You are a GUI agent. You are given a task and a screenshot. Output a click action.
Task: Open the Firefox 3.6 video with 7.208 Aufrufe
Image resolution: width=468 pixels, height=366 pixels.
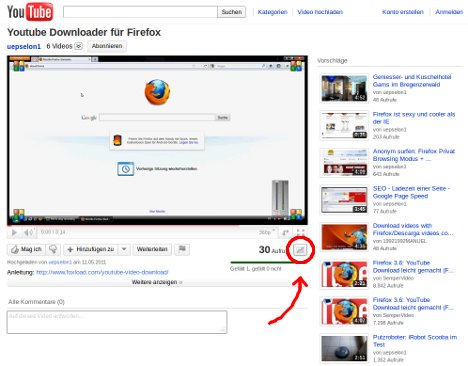pos(413,304)
